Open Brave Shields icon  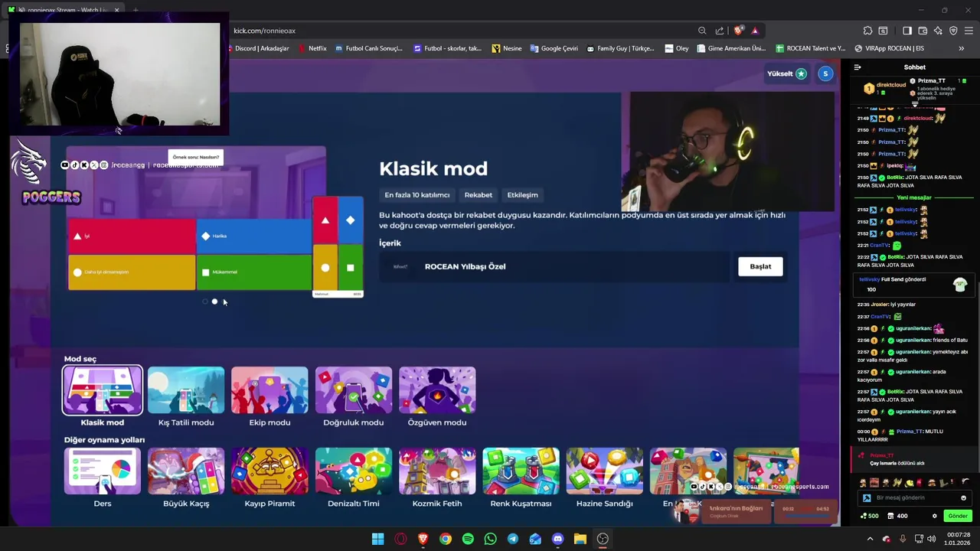click(738, 31)
